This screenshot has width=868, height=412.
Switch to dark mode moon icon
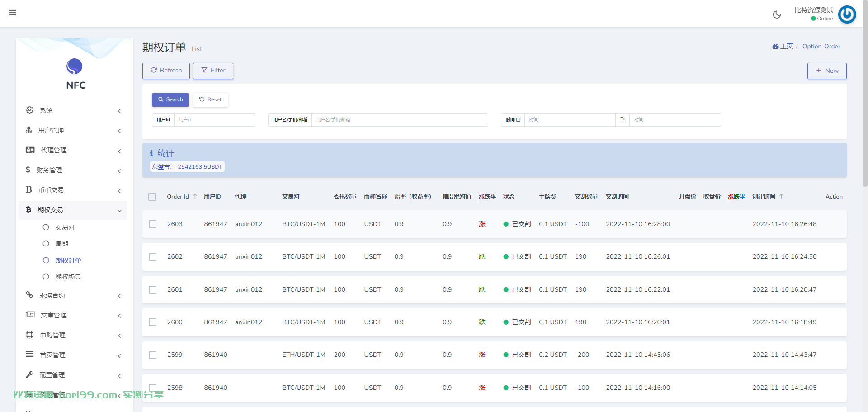777,14
